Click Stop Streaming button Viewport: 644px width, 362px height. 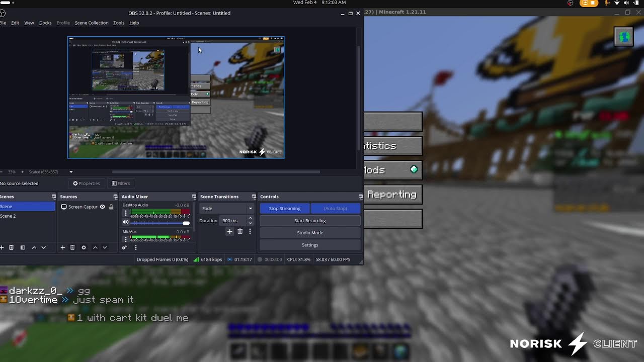click(285, 208)
